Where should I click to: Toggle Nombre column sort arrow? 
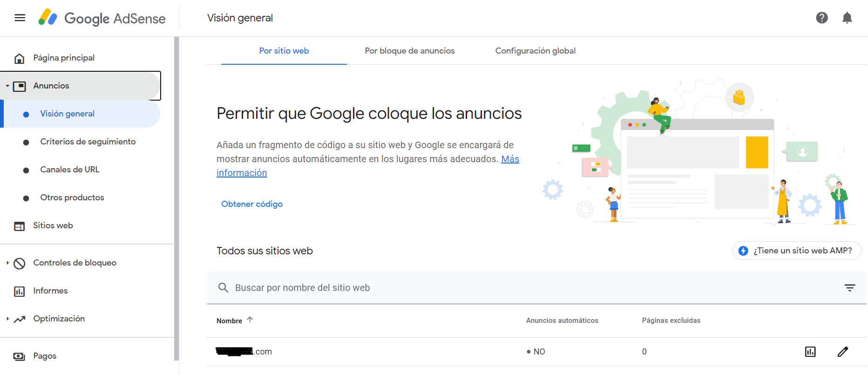pyautogui.click(x=250, y=320)
